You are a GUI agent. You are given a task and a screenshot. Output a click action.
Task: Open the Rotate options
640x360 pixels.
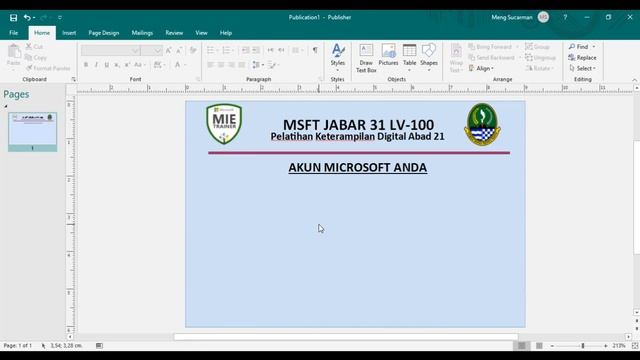pyautogui.click(x=539, y=68)
